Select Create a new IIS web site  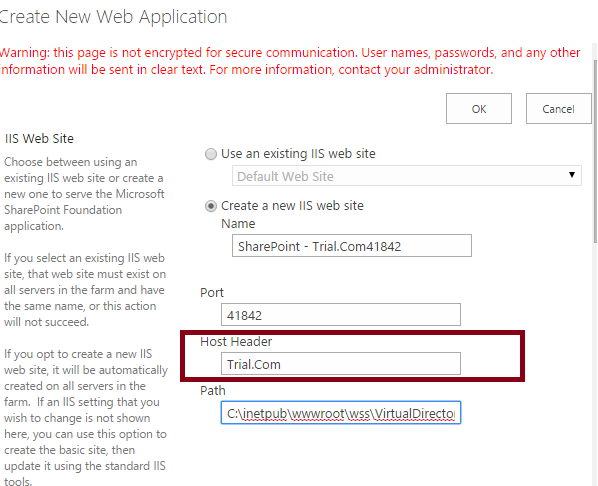click(211, 206)
